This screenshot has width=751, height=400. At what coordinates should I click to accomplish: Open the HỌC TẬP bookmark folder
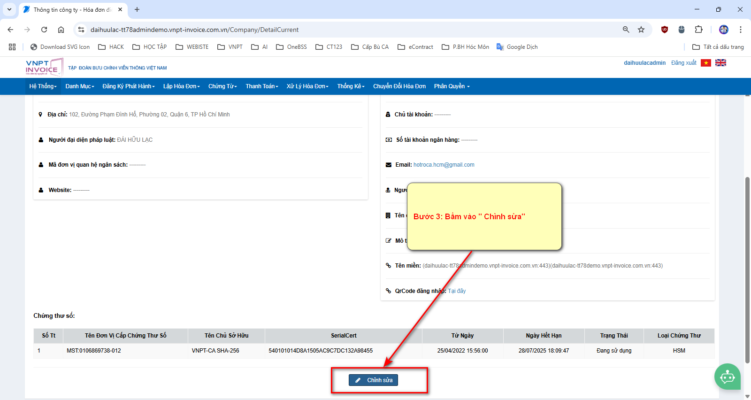[x=149, y=47]
